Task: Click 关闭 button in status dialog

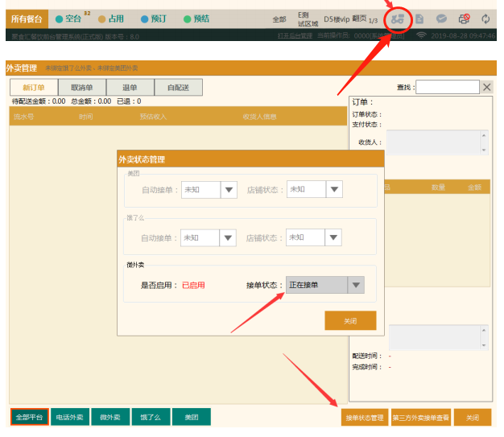Action: pos(350,320)
